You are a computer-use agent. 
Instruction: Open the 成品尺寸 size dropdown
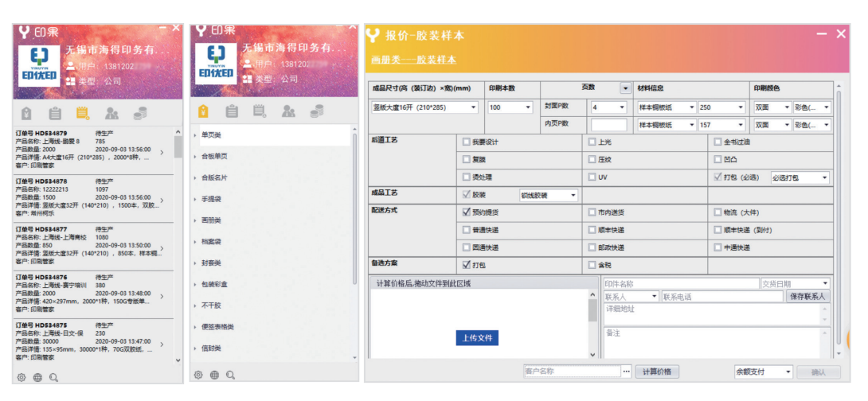point(424,107)
